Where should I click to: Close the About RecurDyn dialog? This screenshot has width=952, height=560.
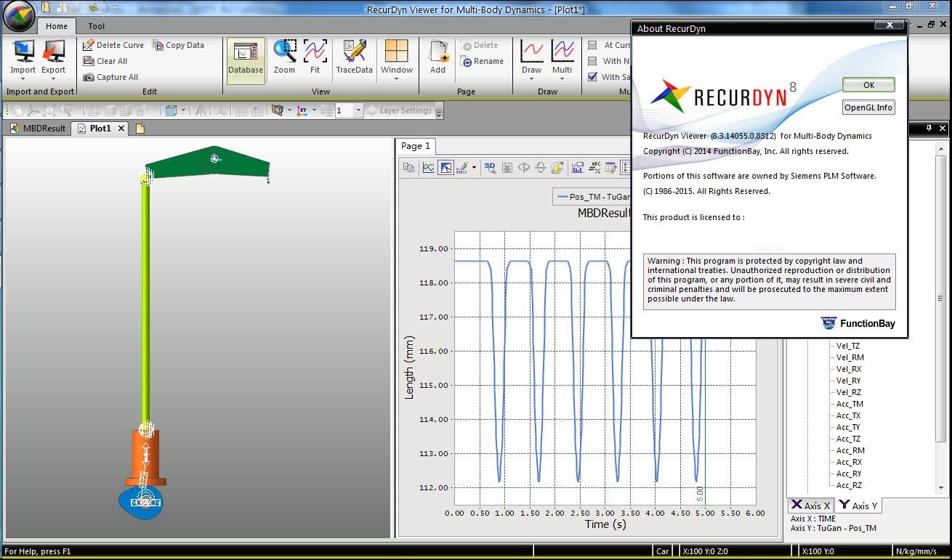[x=890, y=24]
